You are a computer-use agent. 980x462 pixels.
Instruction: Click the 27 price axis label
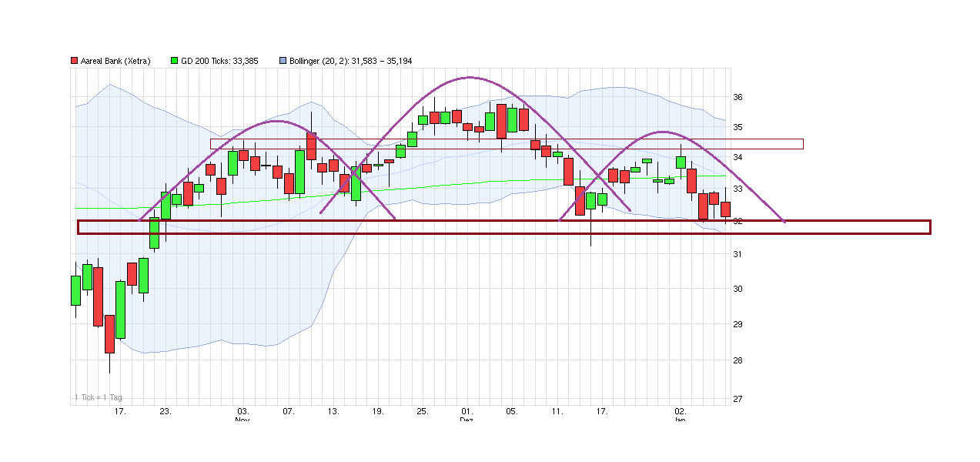point(738,399)
